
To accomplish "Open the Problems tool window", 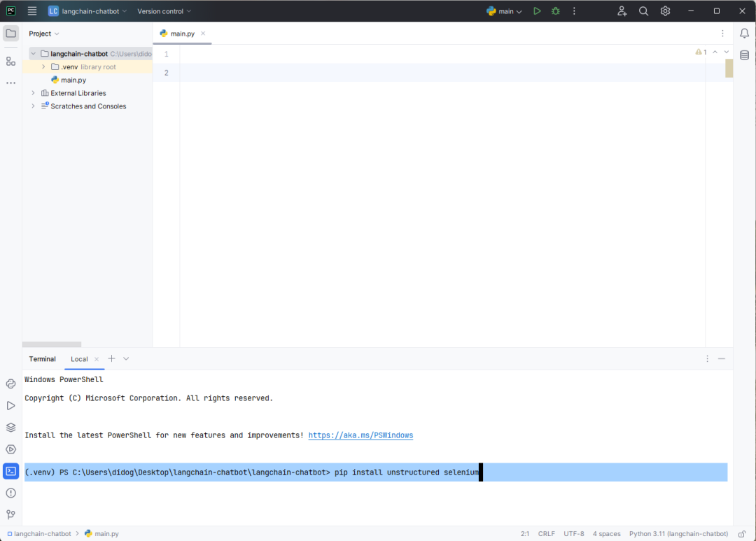I will tap(10, 493).
